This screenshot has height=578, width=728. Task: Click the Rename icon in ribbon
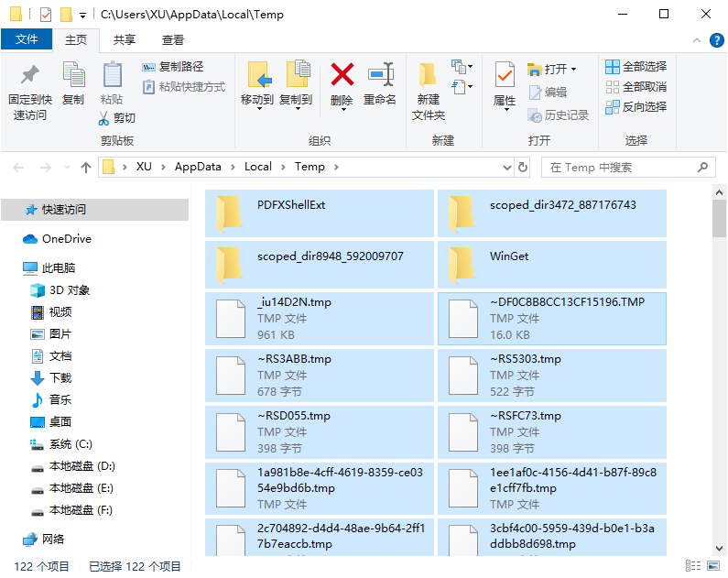point(380,76)
